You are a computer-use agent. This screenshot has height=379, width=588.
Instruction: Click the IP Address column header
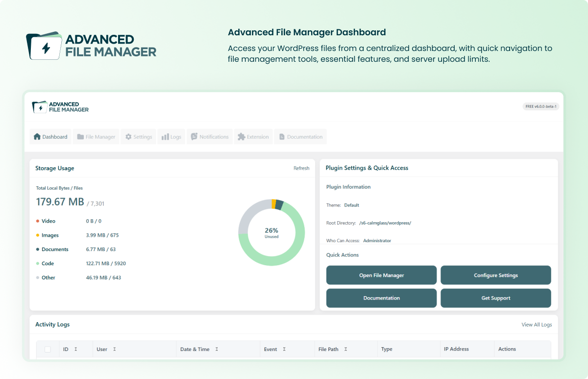pos(456,349)
